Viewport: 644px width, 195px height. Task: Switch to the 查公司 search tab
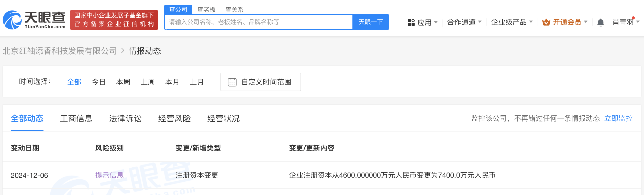(x=178, y=10)
